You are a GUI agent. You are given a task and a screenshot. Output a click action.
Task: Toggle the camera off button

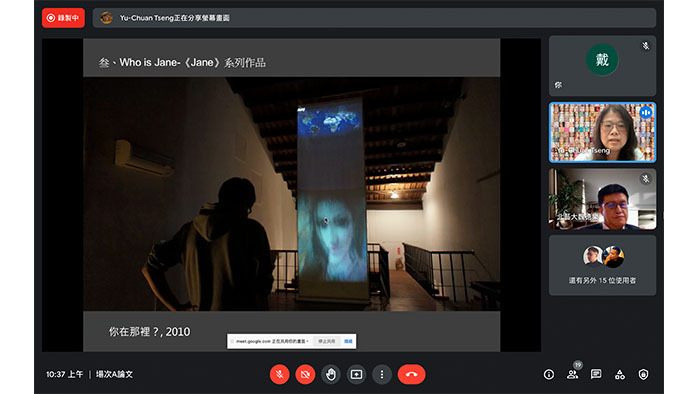(305, 374)
